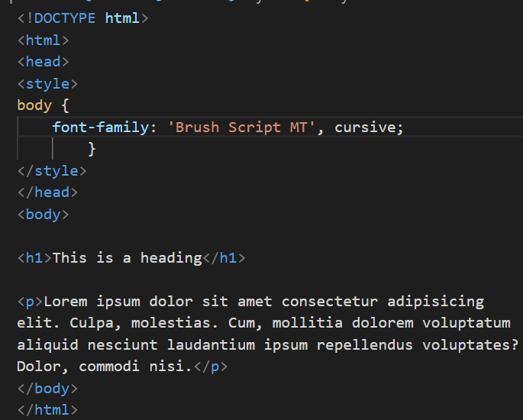Click the 'body' CSS selector before the brace
This screenshot has height=420, width=523.
coord(34,105)
